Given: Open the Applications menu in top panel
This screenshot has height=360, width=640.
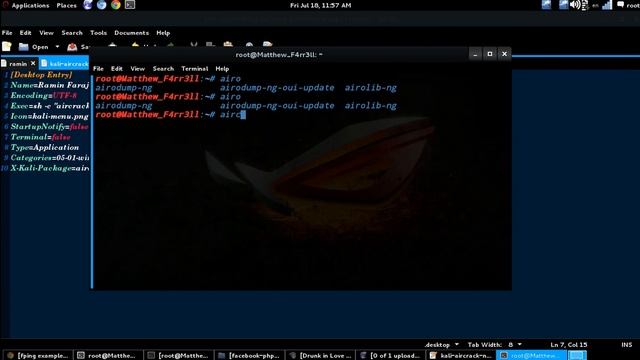Looking at the screenshot, I should [x=30, y=5].
